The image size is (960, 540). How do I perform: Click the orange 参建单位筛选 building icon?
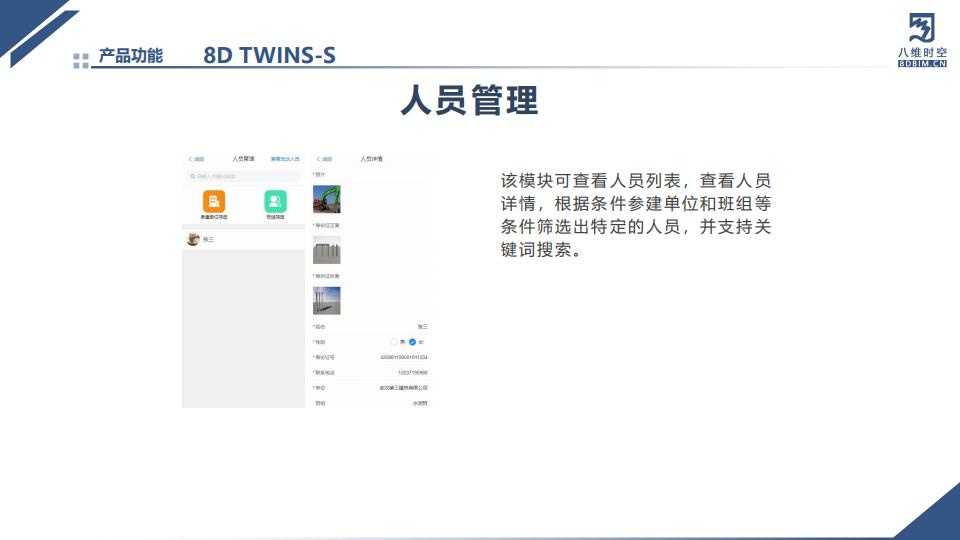pyautogui.click(x=214, y=201)
